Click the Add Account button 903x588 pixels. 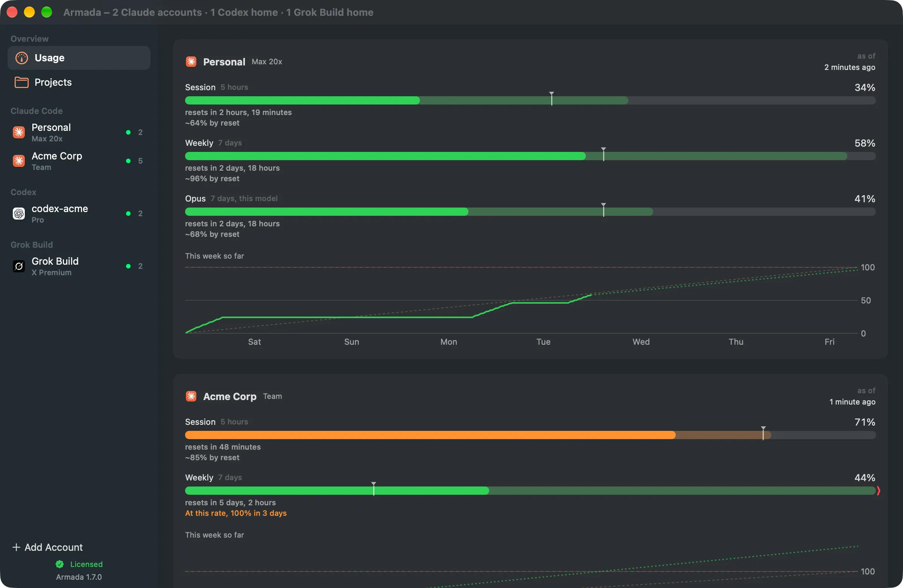pos(47,547)
